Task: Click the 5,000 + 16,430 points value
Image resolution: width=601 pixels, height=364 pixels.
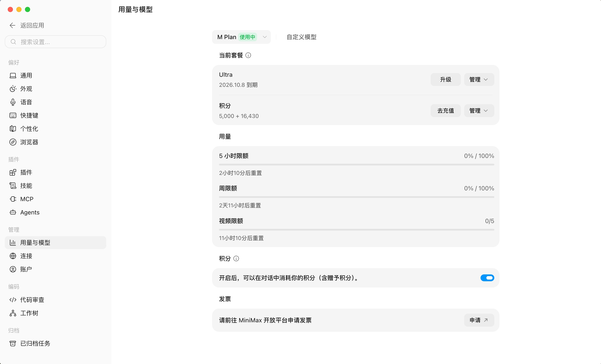Action: click(239, 116)
